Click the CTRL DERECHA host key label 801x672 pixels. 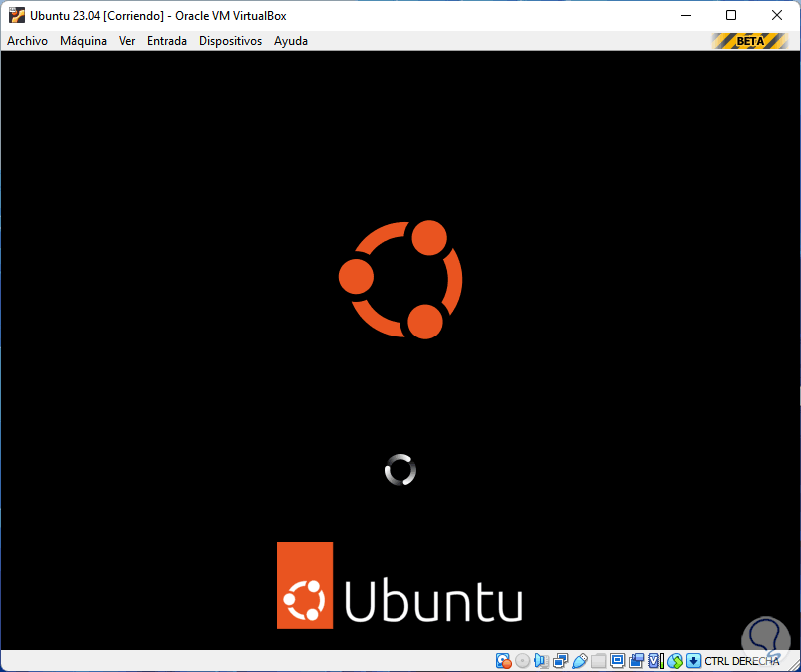(742, 661)
